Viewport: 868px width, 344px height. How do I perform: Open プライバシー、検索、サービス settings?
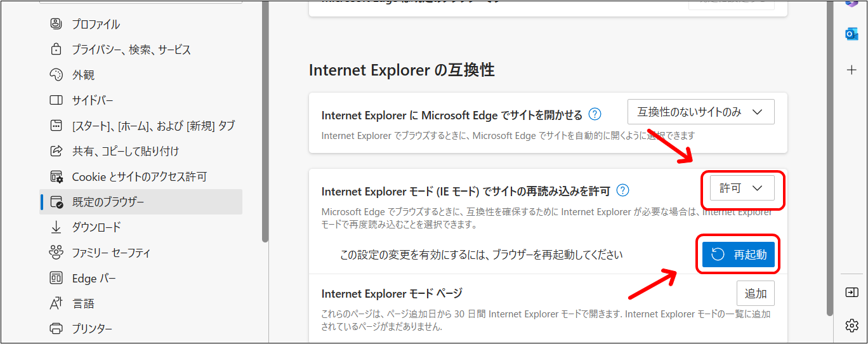(x=141, y=50)
